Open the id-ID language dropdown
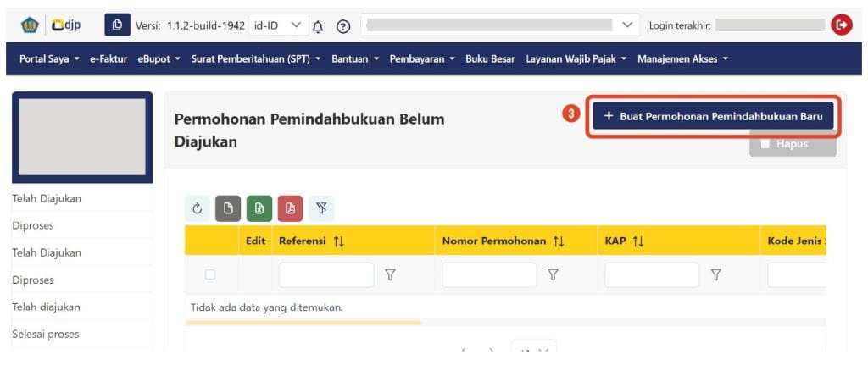The height and width of the screenshot is (371, 868). (278, 25)
